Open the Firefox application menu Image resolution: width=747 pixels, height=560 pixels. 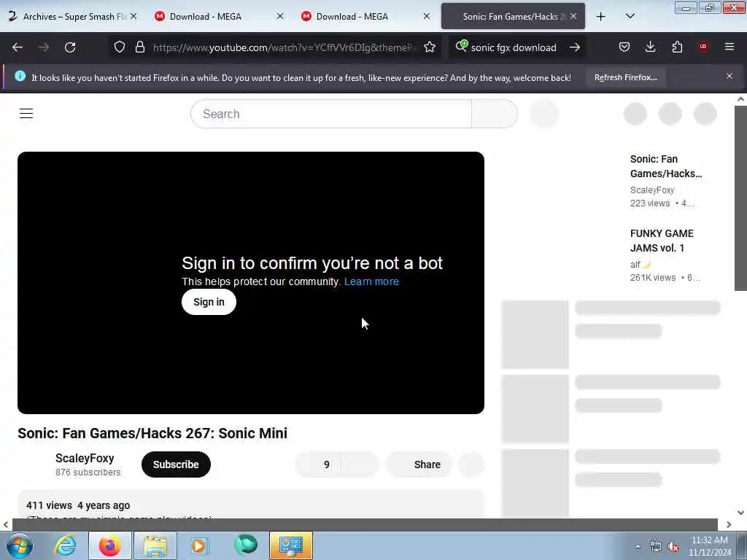click(x=729, y=47)
